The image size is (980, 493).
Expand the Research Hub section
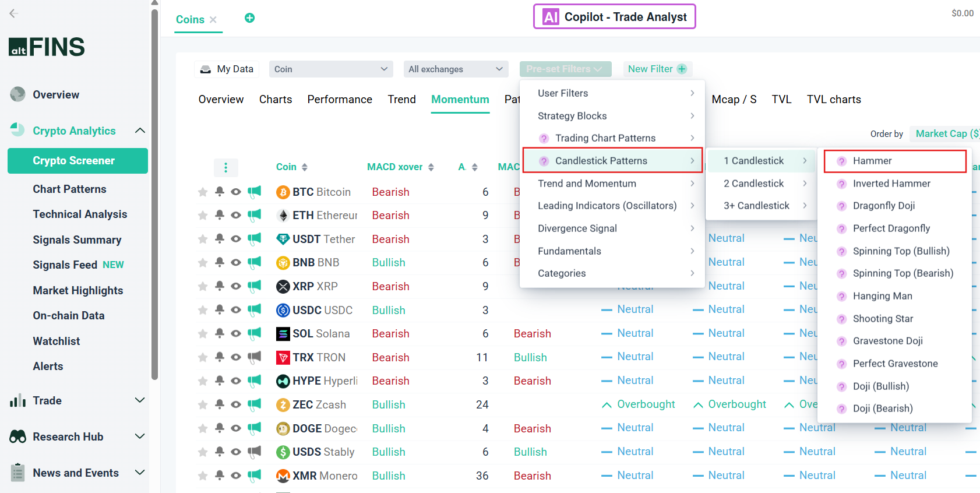click(x=140, y=436)
